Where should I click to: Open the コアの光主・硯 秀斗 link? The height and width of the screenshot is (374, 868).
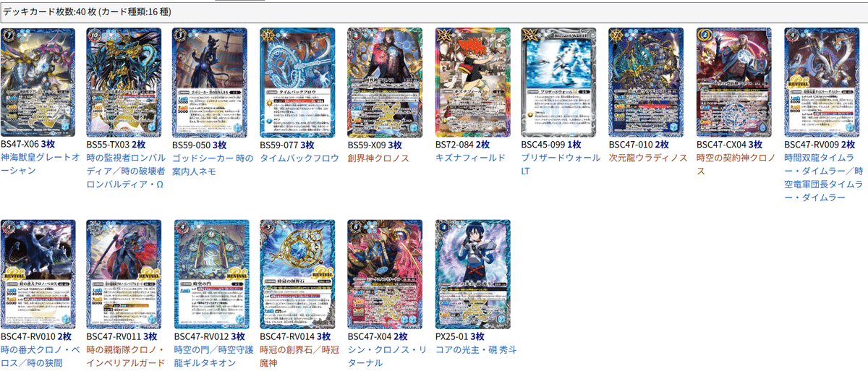point(475,349)
